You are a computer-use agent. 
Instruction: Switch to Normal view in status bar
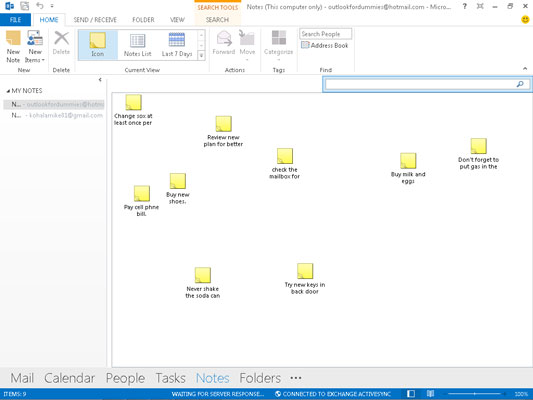pos(411,394)
